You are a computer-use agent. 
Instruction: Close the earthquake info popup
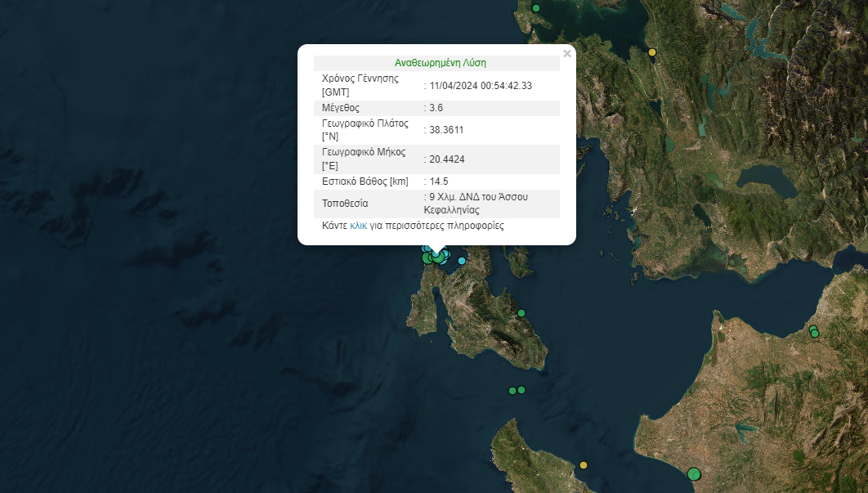(x=567, y=54)
